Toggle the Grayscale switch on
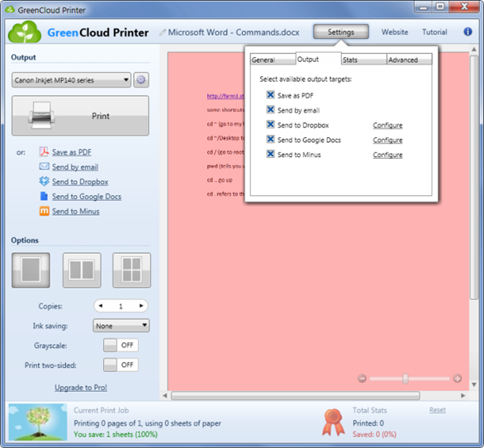 [121, 346]
